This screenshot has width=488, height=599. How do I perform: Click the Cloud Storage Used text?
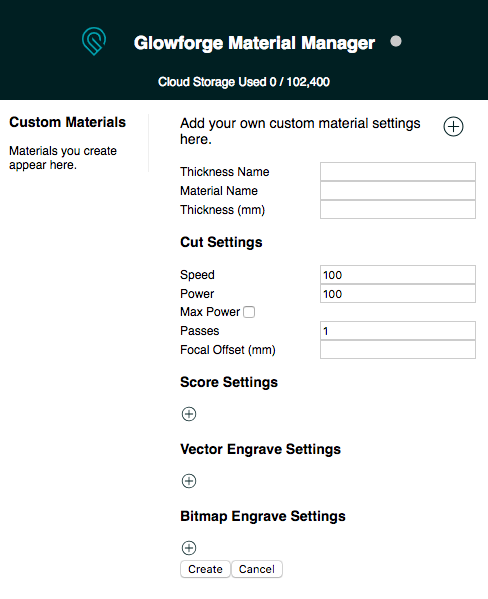tap(244, 82)
